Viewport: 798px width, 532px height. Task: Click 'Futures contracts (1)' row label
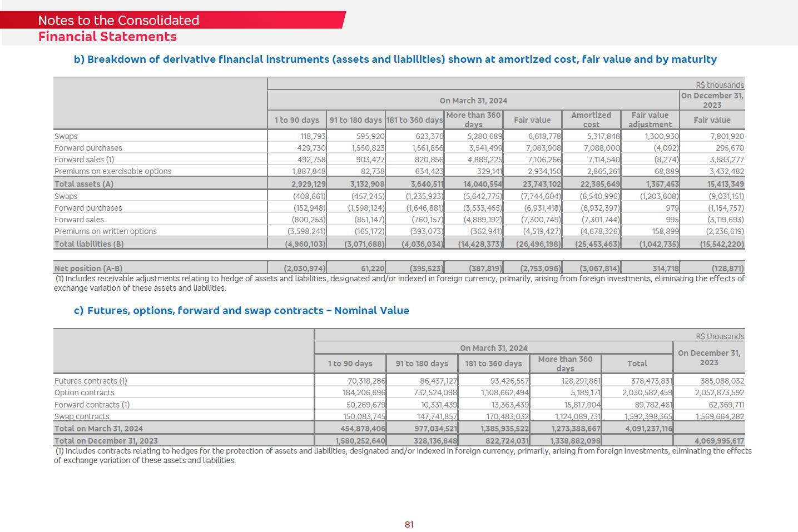click(91, 381)
